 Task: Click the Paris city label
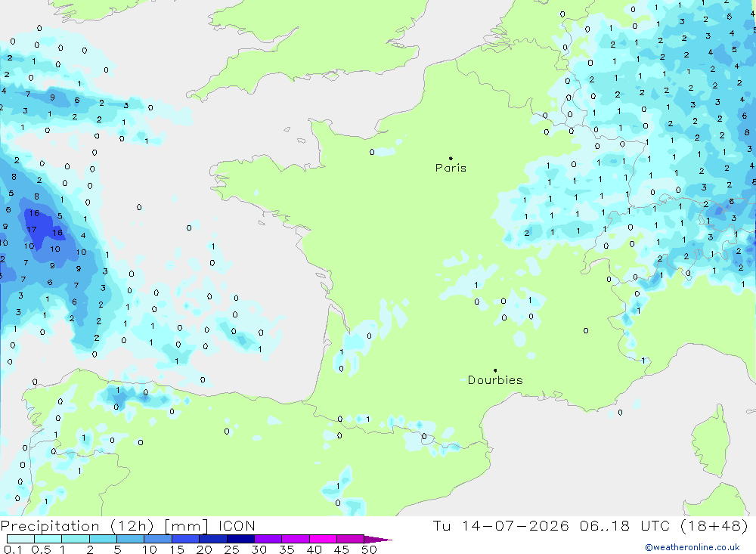[x=451, y=168]
